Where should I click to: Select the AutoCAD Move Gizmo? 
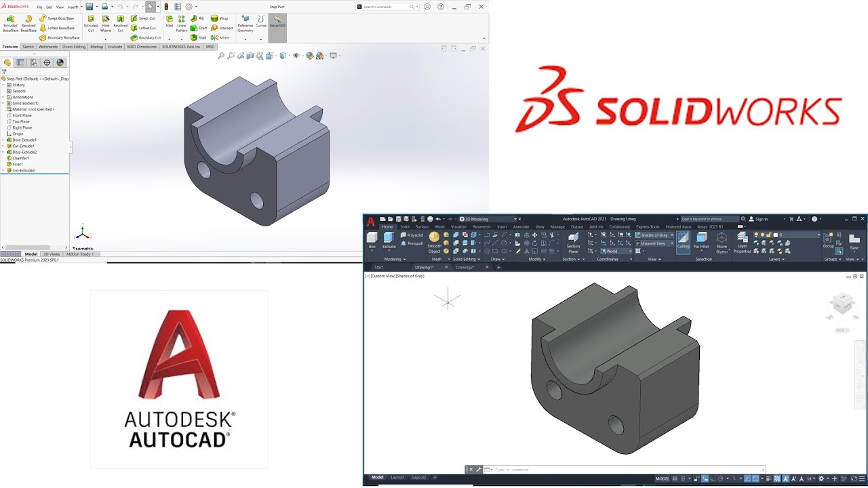(722, 243)
